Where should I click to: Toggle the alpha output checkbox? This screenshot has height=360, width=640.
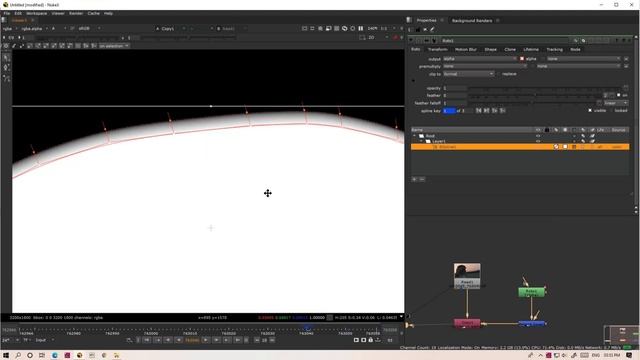tap(522, 59)
